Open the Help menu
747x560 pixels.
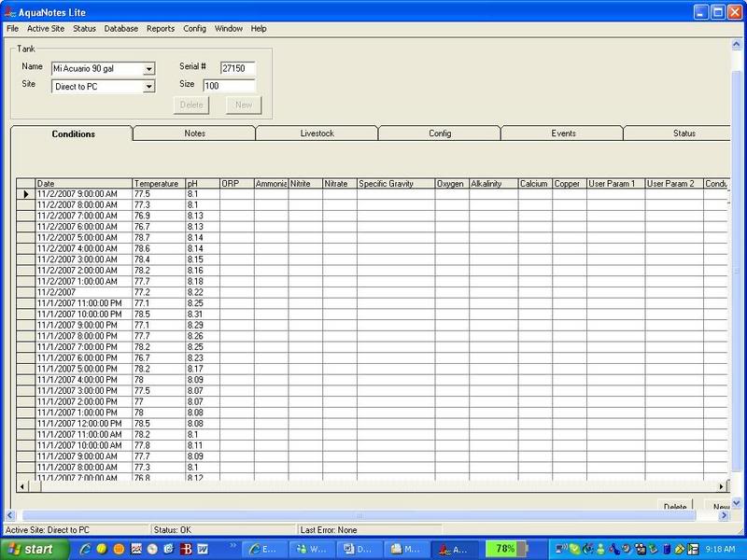point(259,29)
